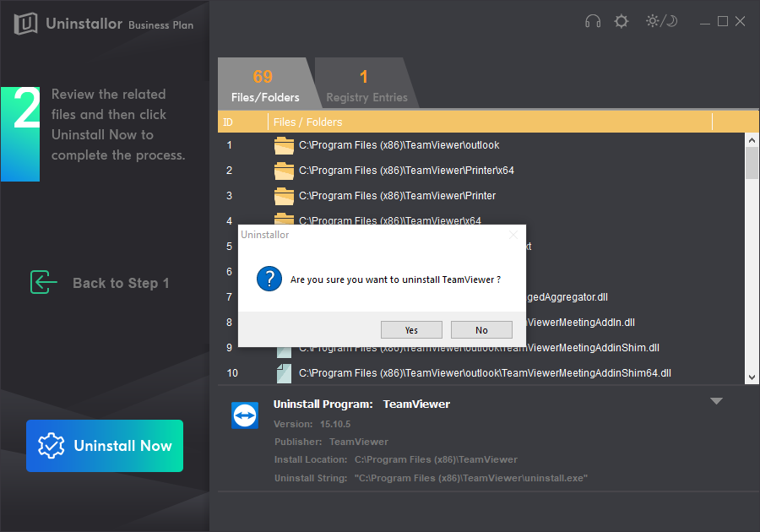This screenshot has height=532, width=760.
Task: Select the TeamViewer\outlook folder row
Action: point(481,145)
